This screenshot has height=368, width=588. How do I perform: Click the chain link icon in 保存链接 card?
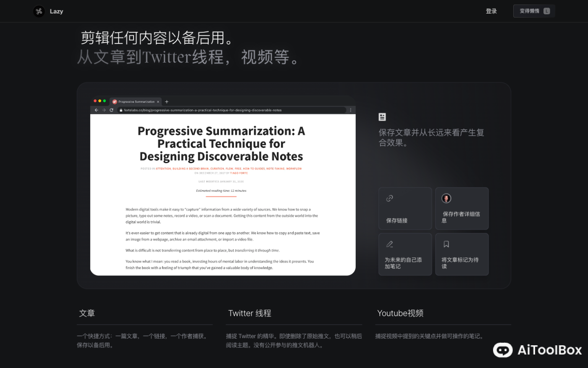(x=390, y=198)
